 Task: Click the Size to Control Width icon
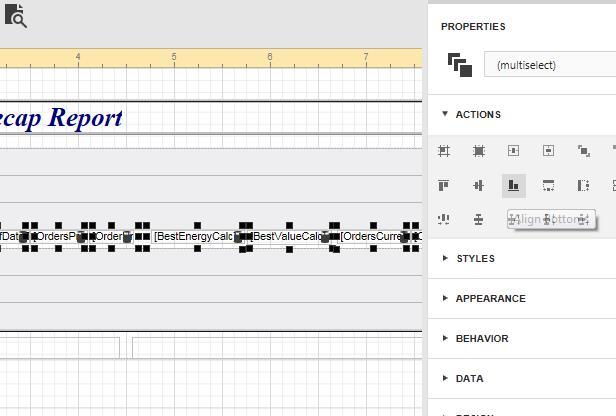(548, 185)
